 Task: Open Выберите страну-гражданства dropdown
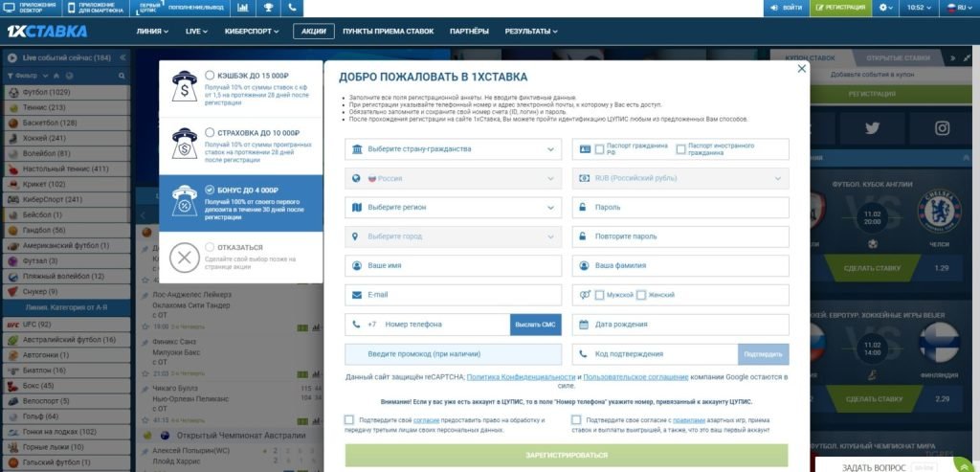click(x=453, y=148)
